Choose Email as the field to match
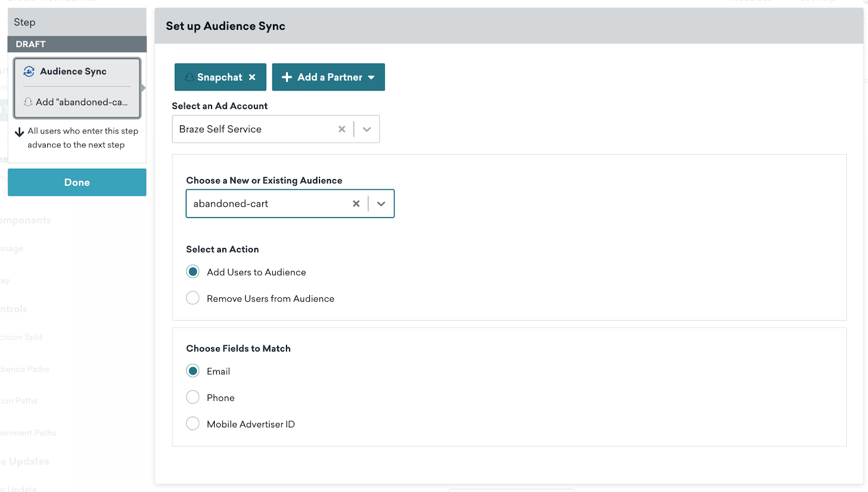The height and width of the screenshot is (492, 868). [193, 371]
